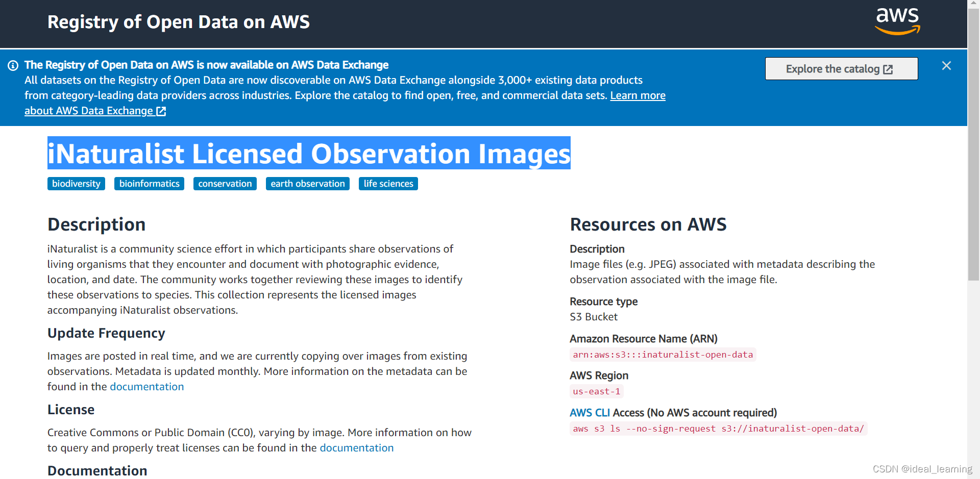Open the license documentation link
980x479 pixels.
tap(356, 448)
